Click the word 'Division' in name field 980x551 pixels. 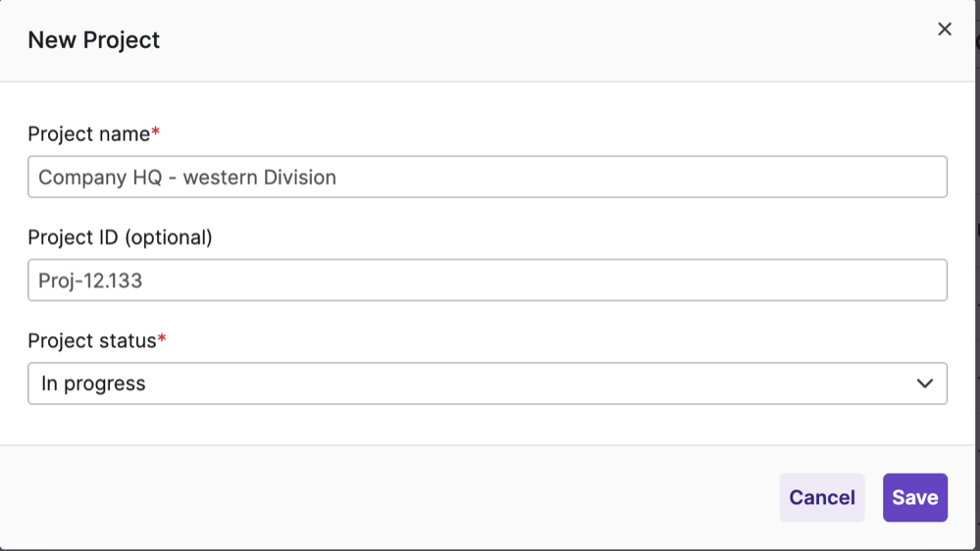coord(298,177)
